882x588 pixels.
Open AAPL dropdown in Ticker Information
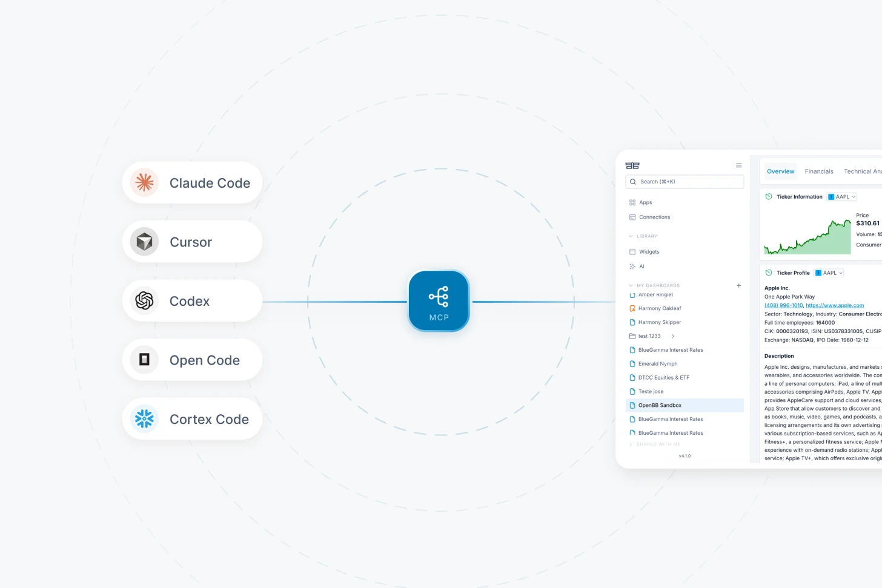(841, 197)
